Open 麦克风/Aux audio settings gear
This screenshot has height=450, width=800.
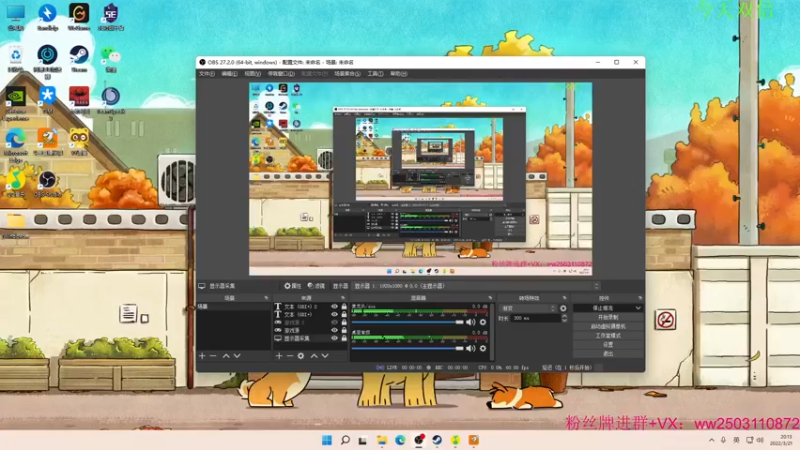[483, 322]
